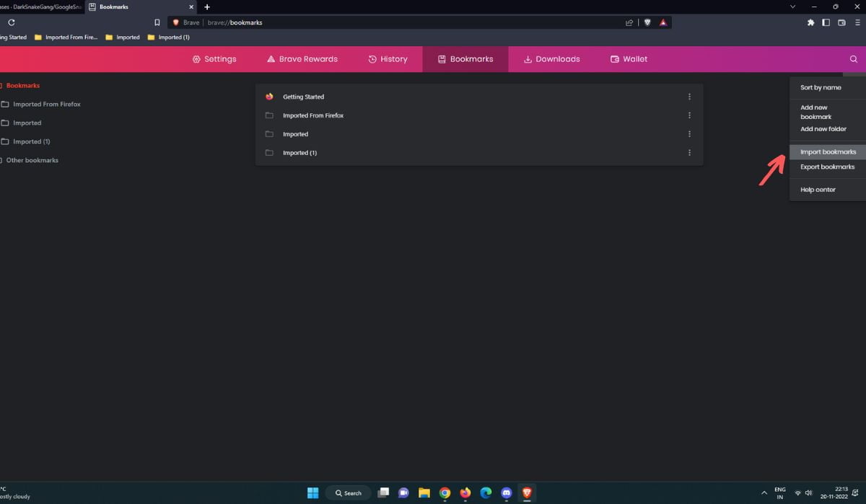Select Import bookmarks from the menu
Viewport: 866px width, 504px height.
click(x=827, y=151)
